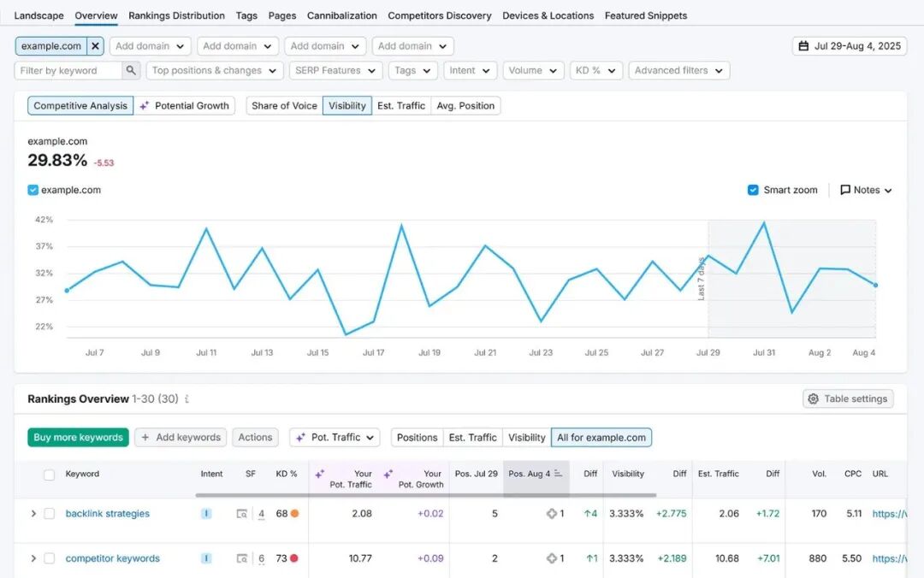Click the position badge icon for competitor keywords
Image resolution: width=924 pixels, height=578 pixels.
click(x=552, y=558)
